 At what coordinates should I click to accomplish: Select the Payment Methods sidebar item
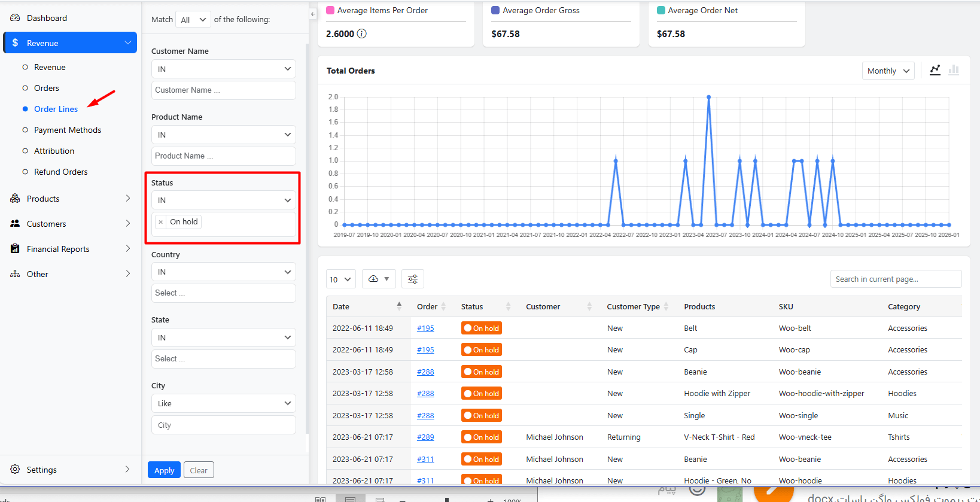[x=67, y=130]
